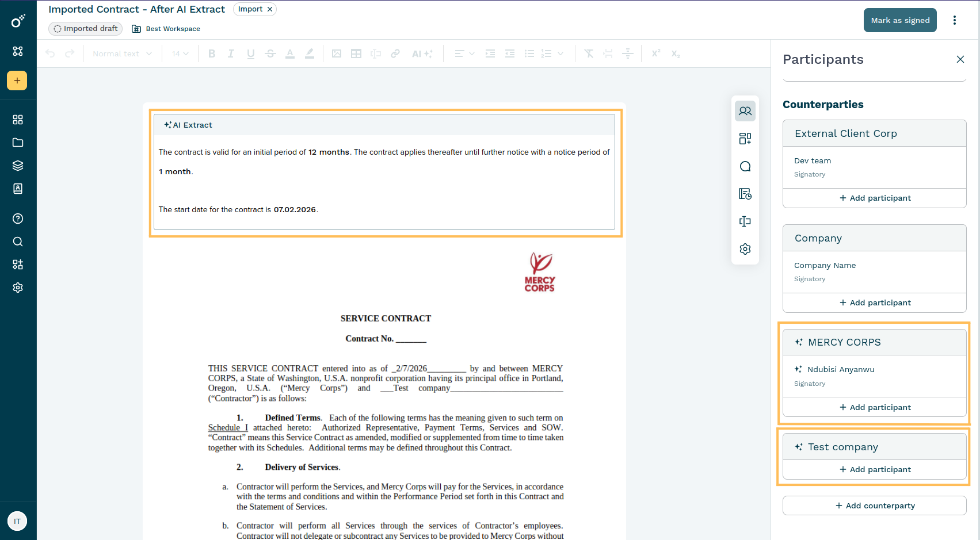Image resolution: width=980 pixels, height=540 pixels.
Task: Open the numbered list dropdown
Action: point(552,53)
